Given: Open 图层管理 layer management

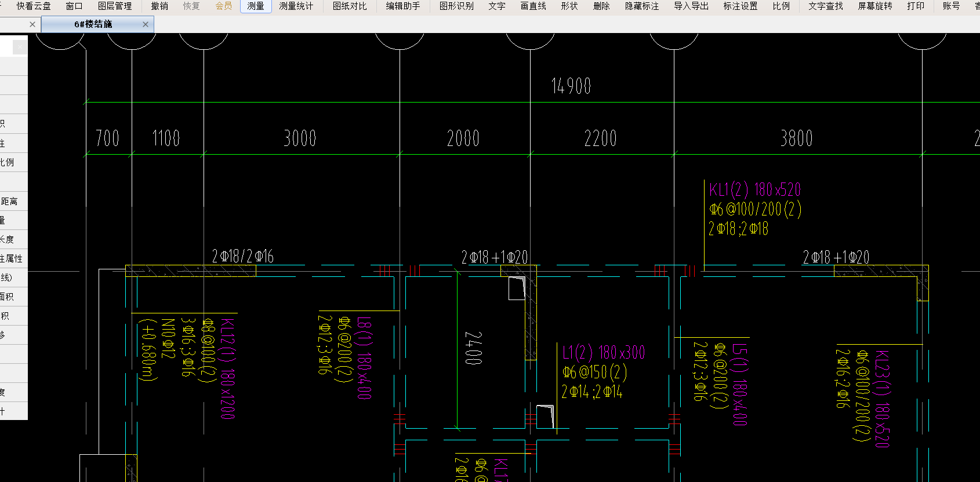Looking at the screenshot, I should (115, 6).
